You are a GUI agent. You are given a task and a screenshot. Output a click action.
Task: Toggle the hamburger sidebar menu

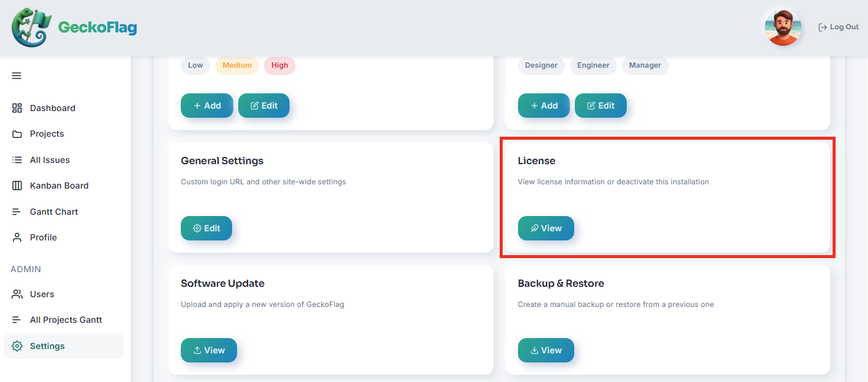click(x=16, y=76)
